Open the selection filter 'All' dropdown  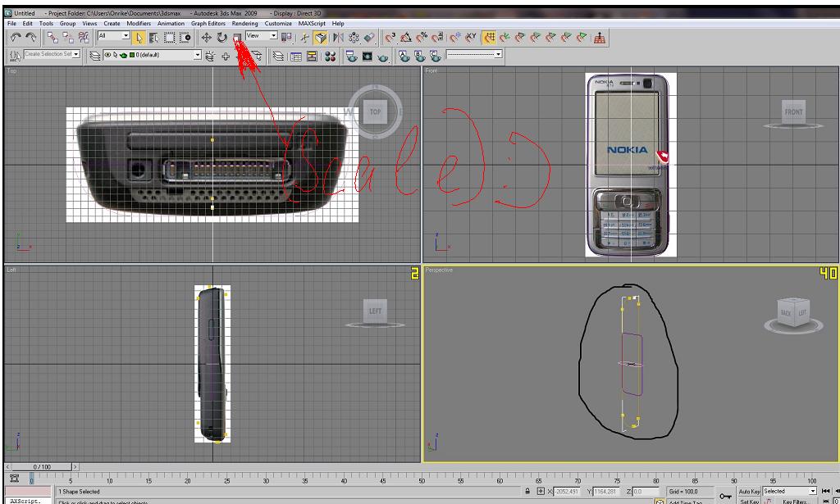(x=126, y=36)
